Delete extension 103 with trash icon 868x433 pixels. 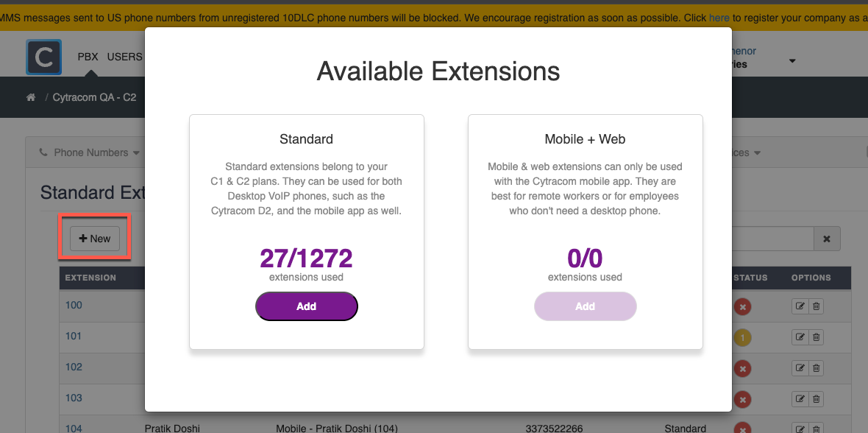(816, 399)
